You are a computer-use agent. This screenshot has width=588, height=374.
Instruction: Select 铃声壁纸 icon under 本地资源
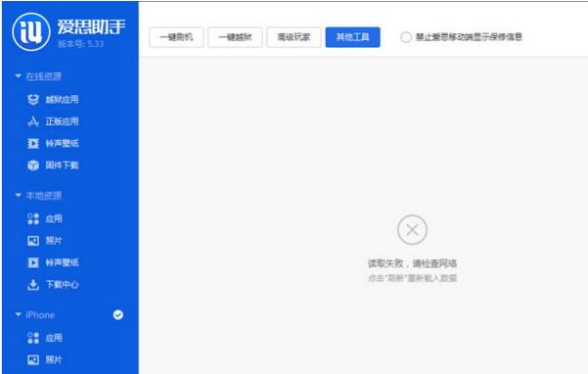click(x=33, y=262)
